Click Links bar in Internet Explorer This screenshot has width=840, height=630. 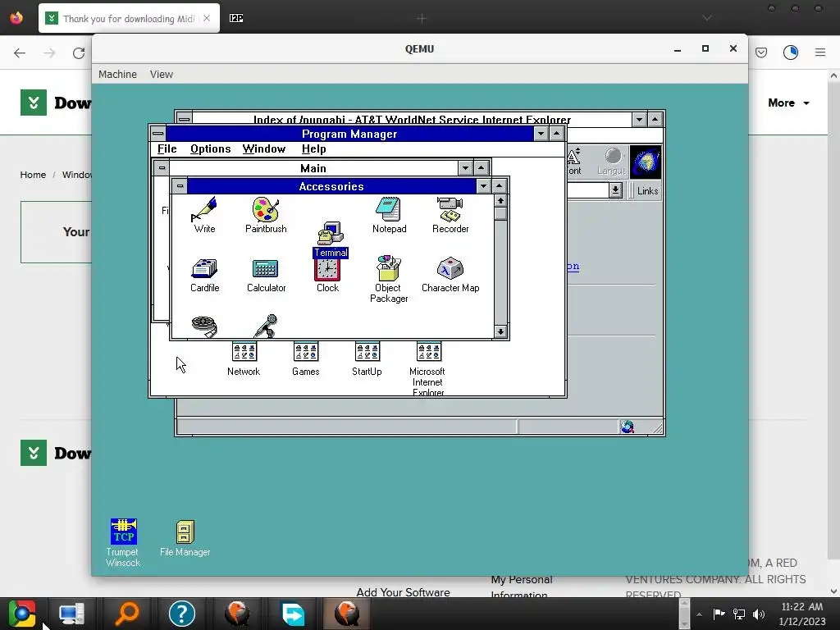[x=647, y=190]
